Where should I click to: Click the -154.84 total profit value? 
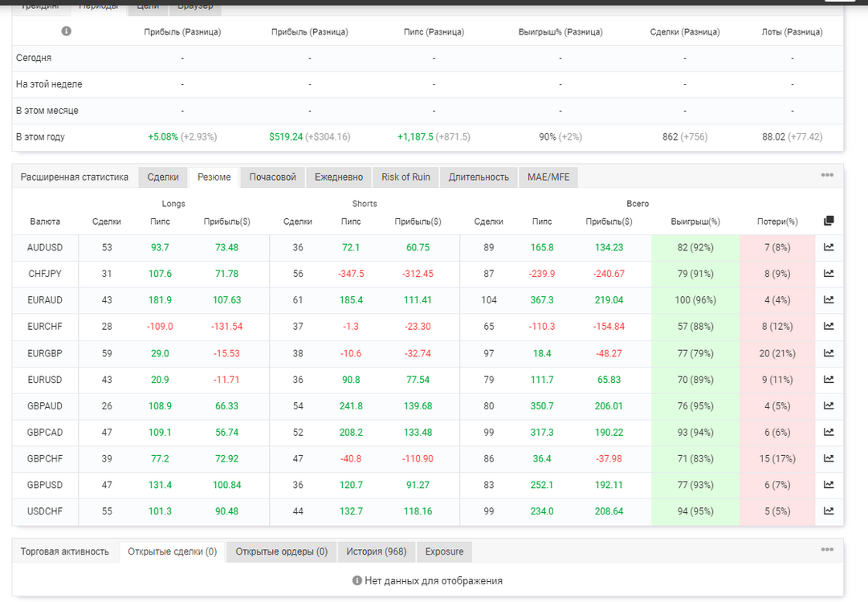point(609,327)
